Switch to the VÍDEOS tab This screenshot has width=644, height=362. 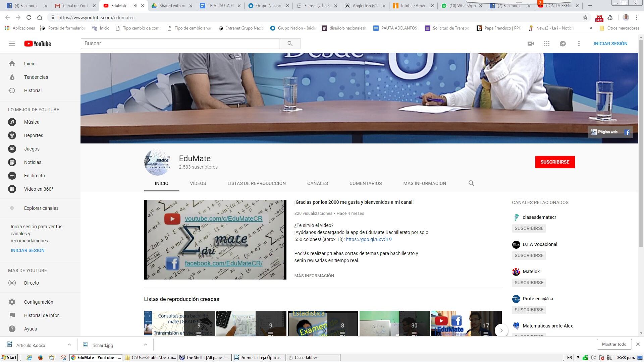pyautogui.click(x=198, y=183)
